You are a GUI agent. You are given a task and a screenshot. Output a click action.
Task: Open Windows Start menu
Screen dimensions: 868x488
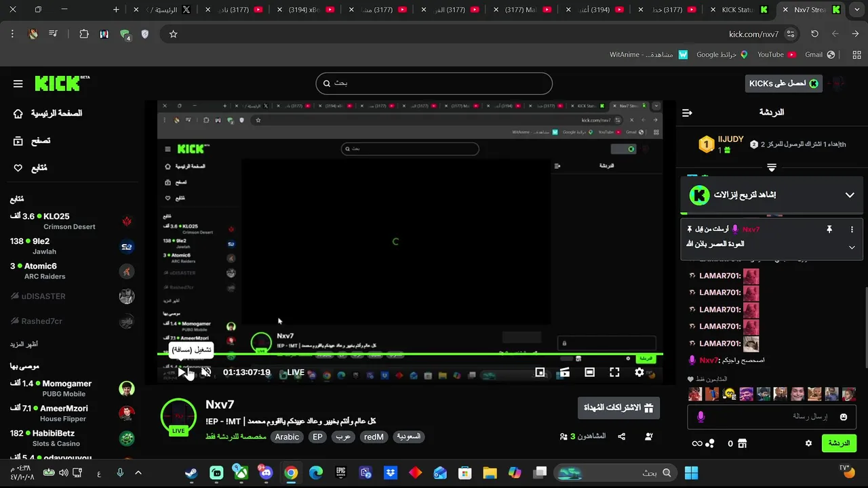[691, 472]
